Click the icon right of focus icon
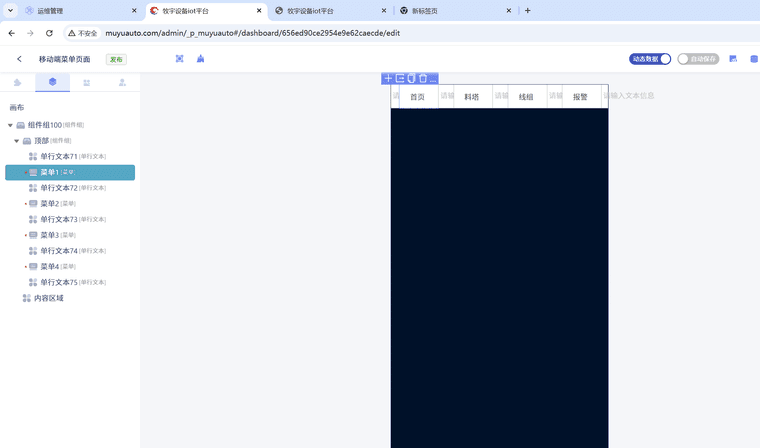The width and height of the screenshot is (760, 448). (200, 59)
